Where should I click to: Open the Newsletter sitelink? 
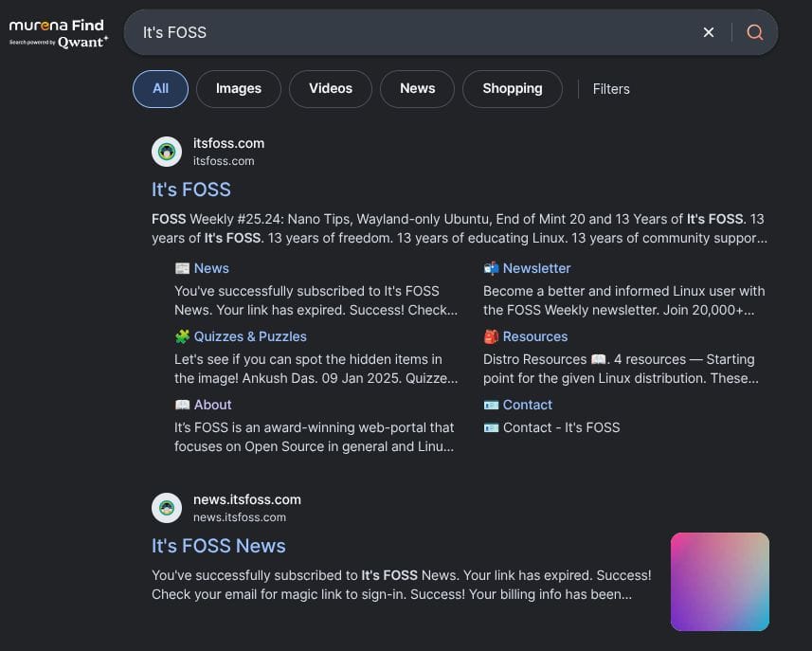point(536,268)
